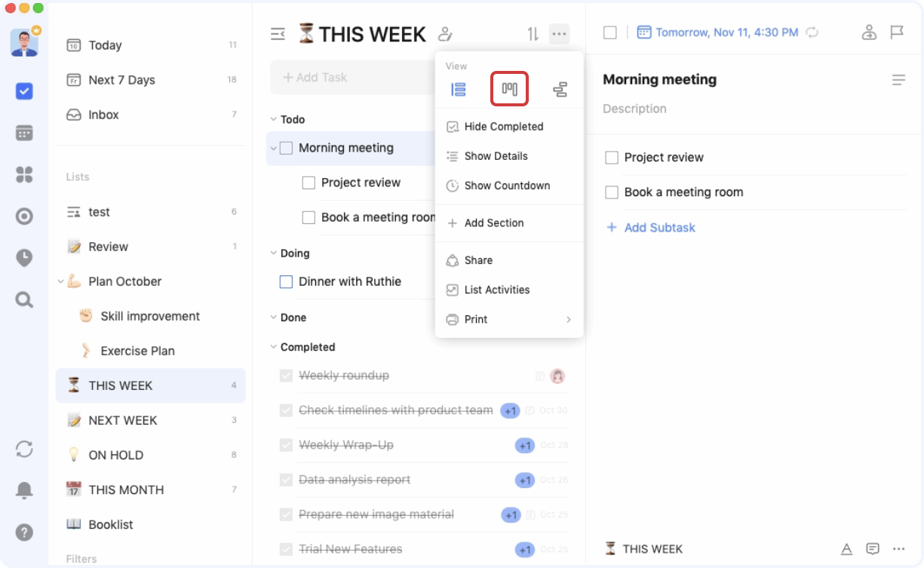Switch to Kanban view in the View menu
Screen dimensions: 924x568
pyautogui.click(x=509, y=88)
